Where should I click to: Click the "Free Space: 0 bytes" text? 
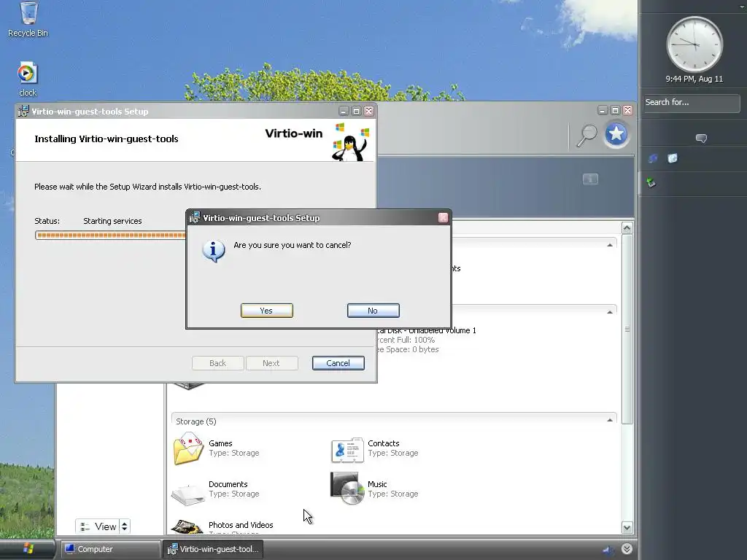click(x=409, y=349)
